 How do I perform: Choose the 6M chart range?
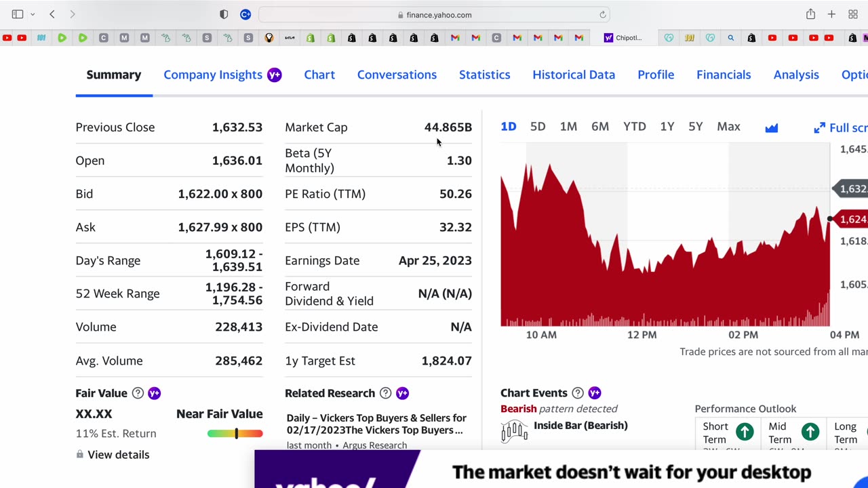pyautogui.click(x=600, y=127)
